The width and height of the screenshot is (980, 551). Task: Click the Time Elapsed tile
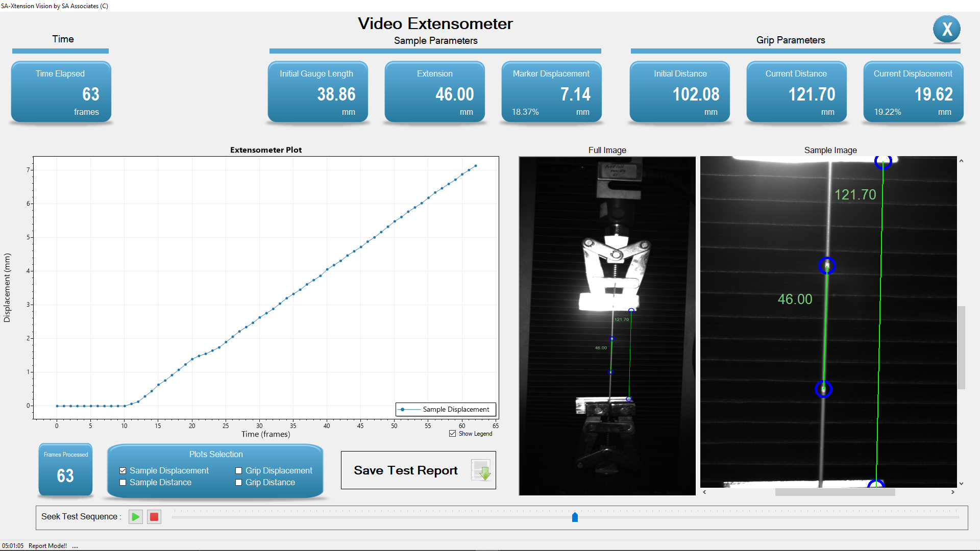61,92
